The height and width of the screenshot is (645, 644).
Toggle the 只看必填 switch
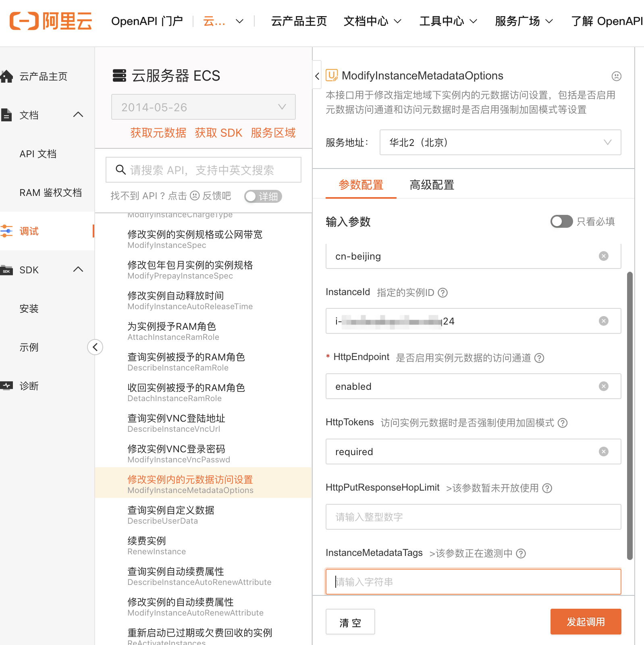(561, 221)
